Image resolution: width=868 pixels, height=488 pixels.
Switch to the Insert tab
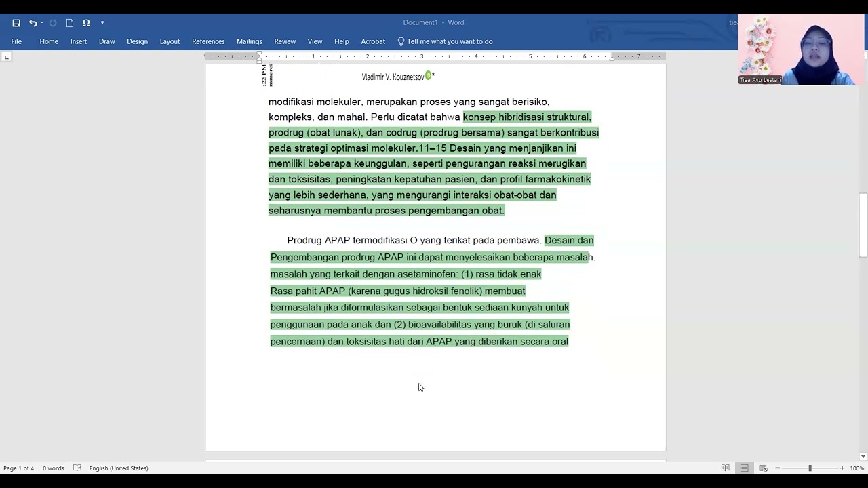coord(79,41)
